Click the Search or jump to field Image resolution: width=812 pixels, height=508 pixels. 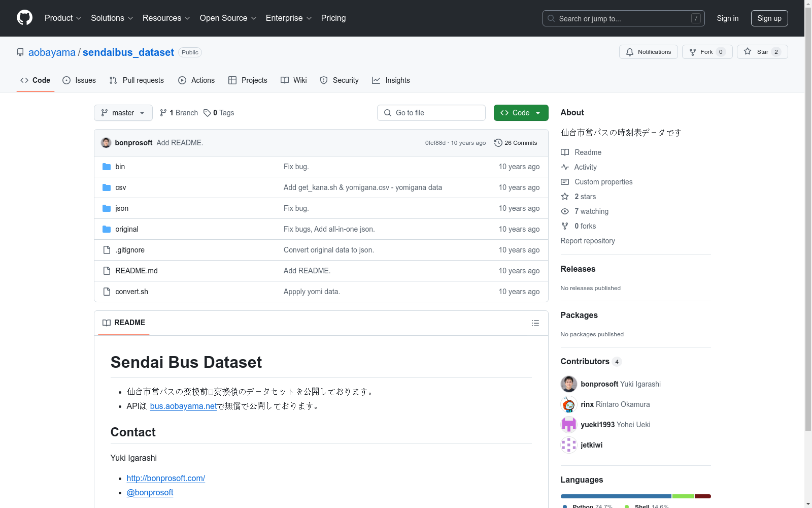point(623,18)
